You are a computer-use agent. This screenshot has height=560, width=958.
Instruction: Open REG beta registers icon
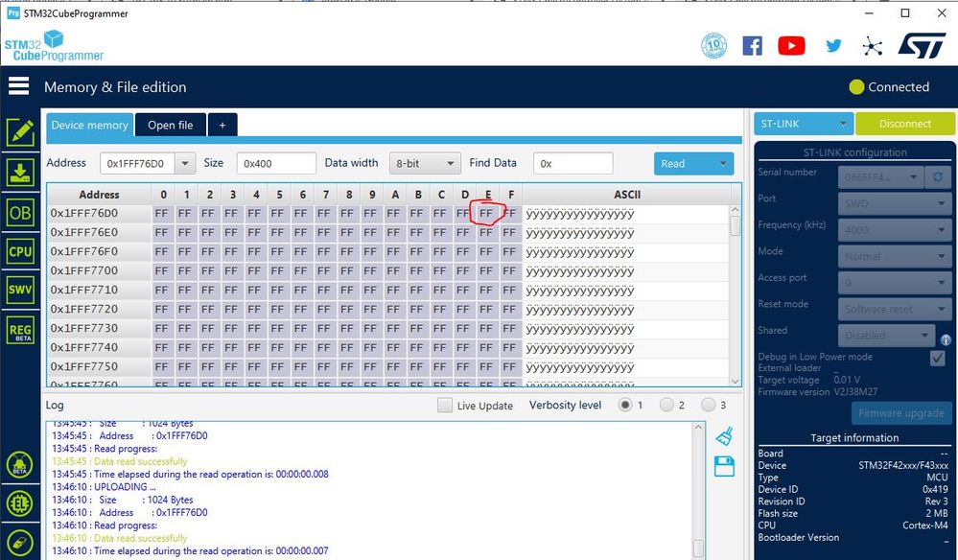(20, 331)
